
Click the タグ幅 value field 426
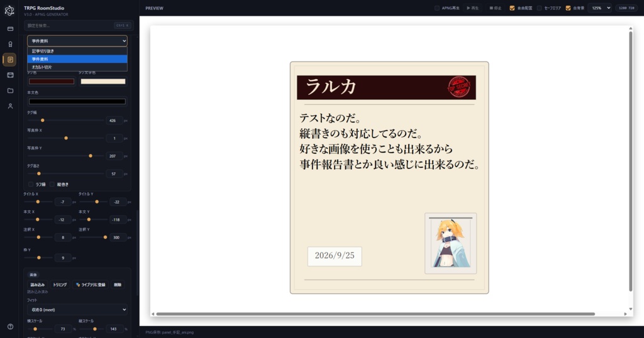114,121
